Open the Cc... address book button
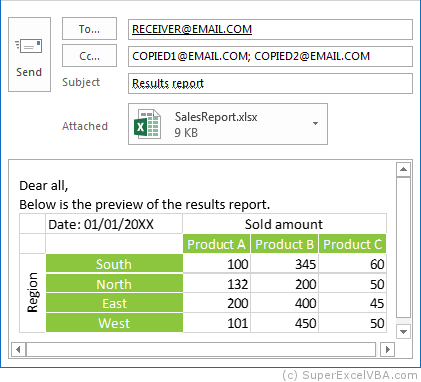 pos(89,56)
